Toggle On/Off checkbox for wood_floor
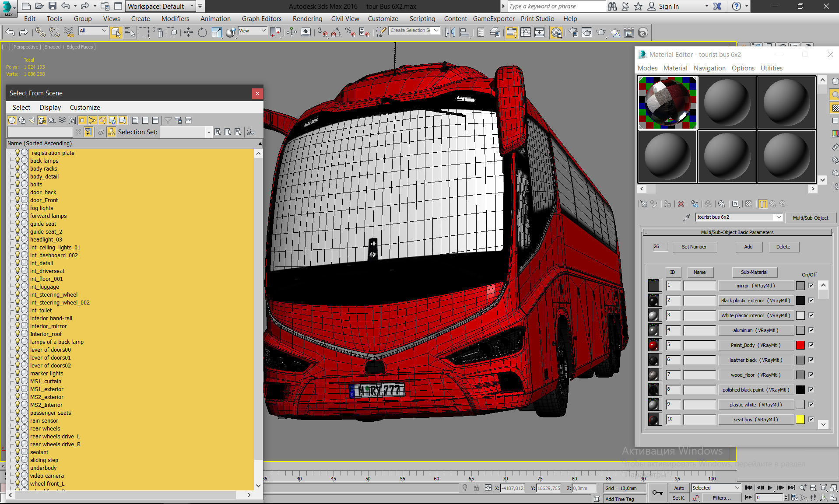839x504 pixels. (x=811, y=375)
